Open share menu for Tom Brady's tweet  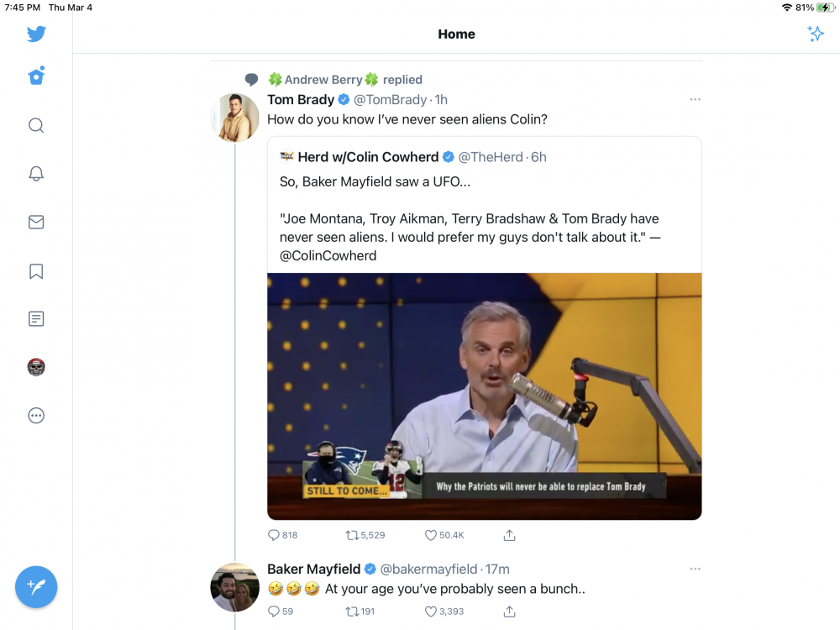click(x=510, y=535)
